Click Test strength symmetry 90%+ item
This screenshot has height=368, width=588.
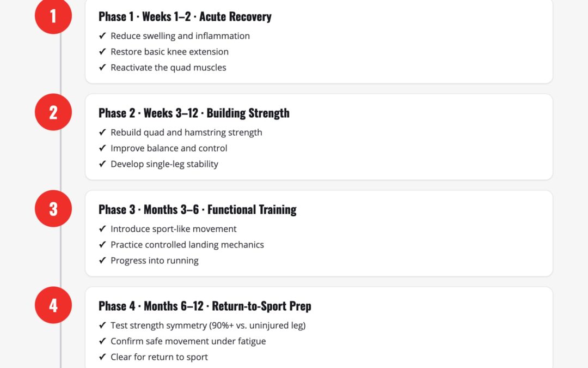(208, 325)
